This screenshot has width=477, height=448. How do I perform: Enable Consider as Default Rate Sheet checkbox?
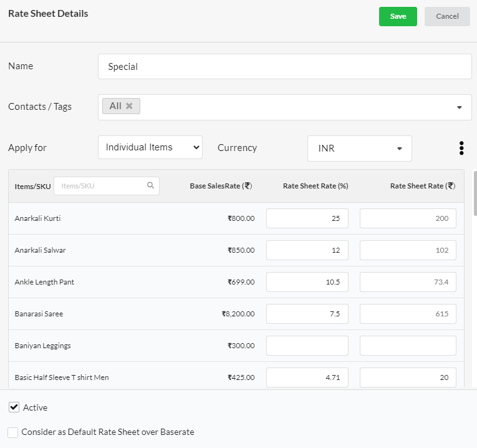(x=12, y=432)
